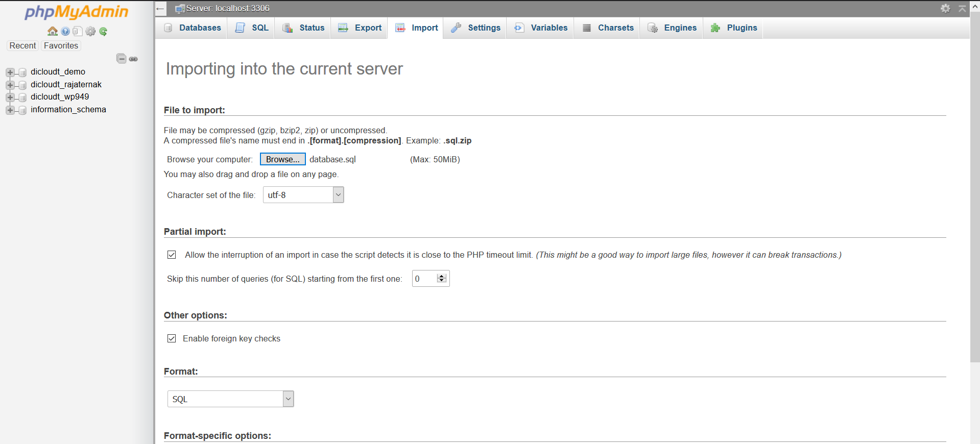Toggle Enable foreign key checks checkbox
The width and height of the screenshot is (980, 444).
pyautogui.click(x=172, y=338)
